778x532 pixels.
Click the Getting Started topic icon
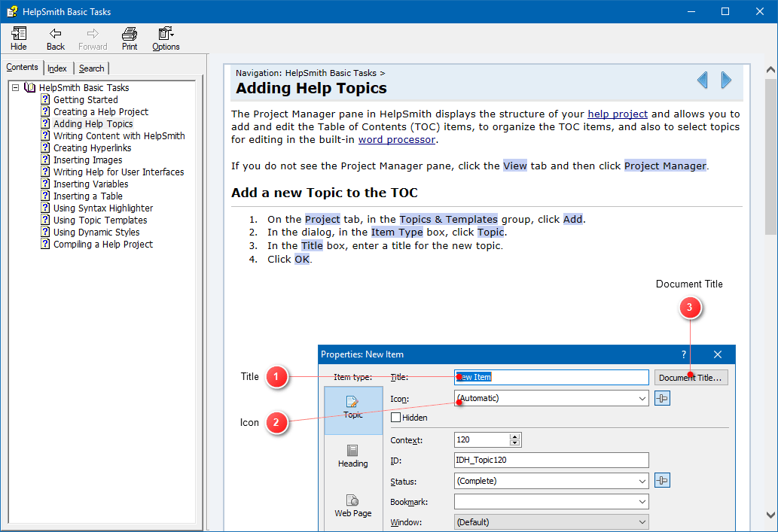45,99
